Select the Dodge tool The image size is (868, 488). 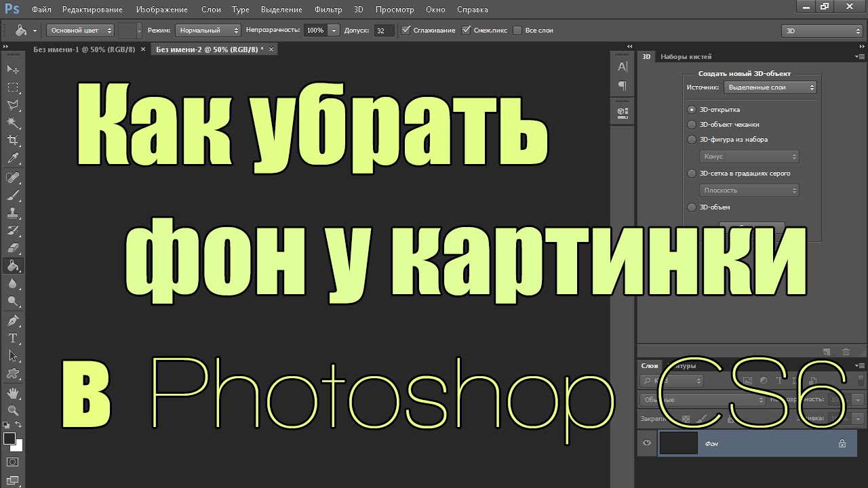coord(13,301)
